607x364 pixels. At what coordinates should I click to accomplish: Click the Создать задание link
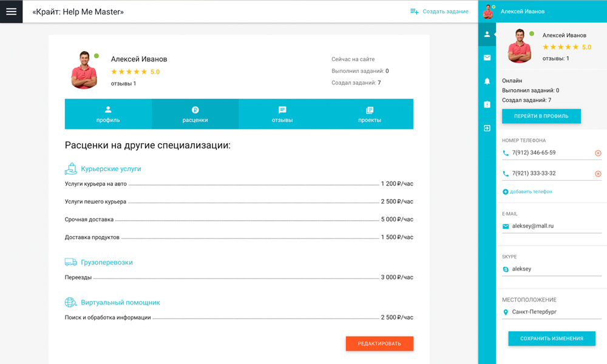(x=439, y=12)
